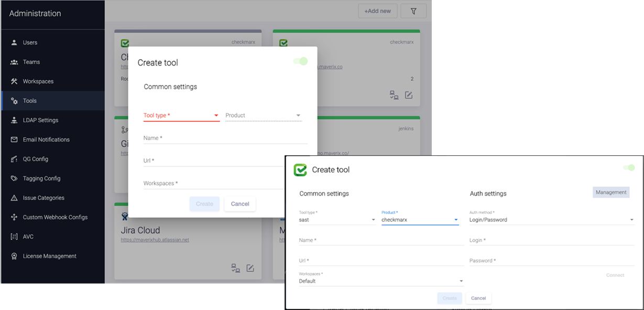Click Workspaces field in small dialog
The width and height of the screenshot is (644, 310).
pos(214,183)
